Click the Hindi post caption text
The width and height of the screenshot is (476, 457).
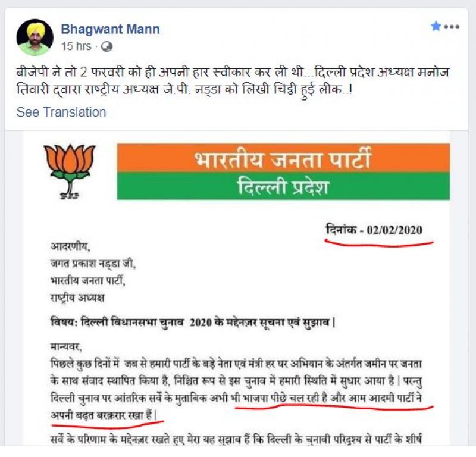tap(233, 81)
